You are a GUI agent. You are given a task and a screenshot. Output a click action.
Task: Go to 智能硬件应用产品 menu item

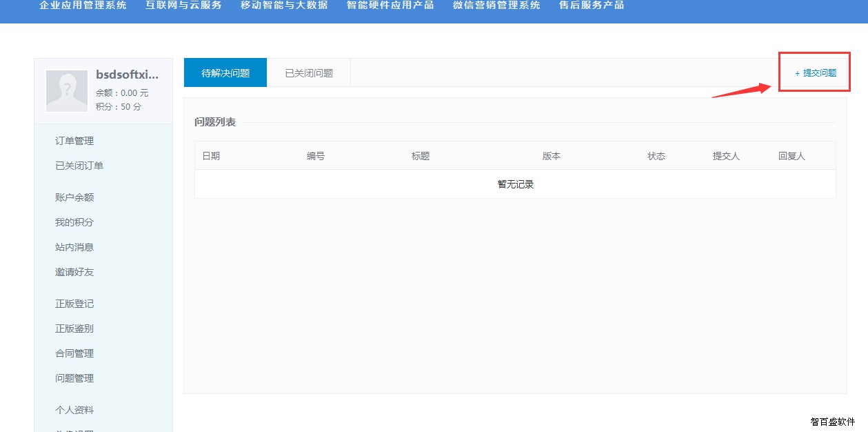[x=390, y=6]
